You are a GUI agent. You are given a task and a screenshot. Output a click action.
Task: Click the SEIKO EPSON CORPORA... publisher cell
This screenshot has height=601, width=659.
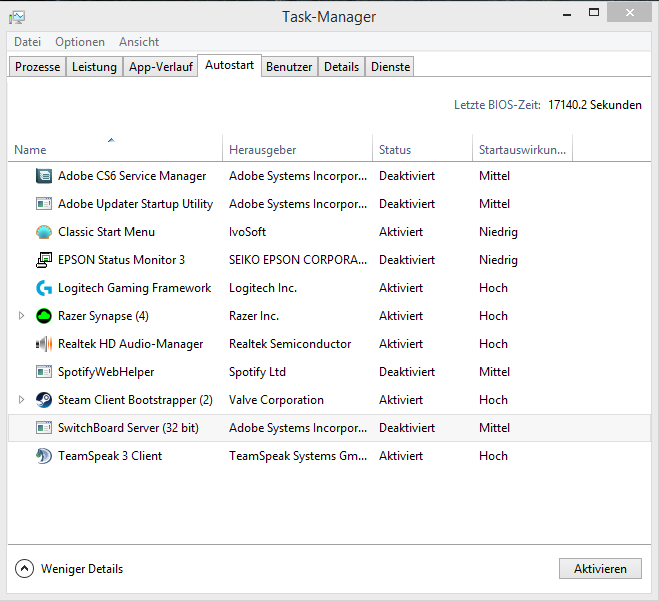click(x=298, y=260)
